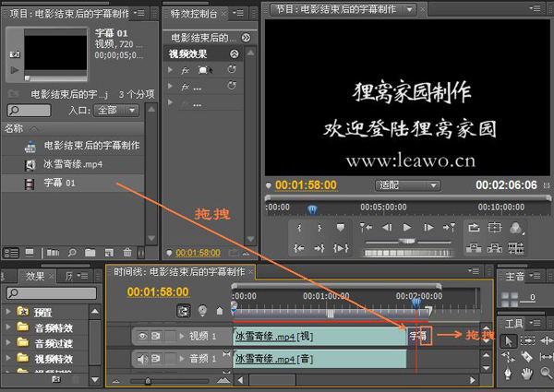
Task: Click the trash Clear icon in project panel
Action: point(127,253)
